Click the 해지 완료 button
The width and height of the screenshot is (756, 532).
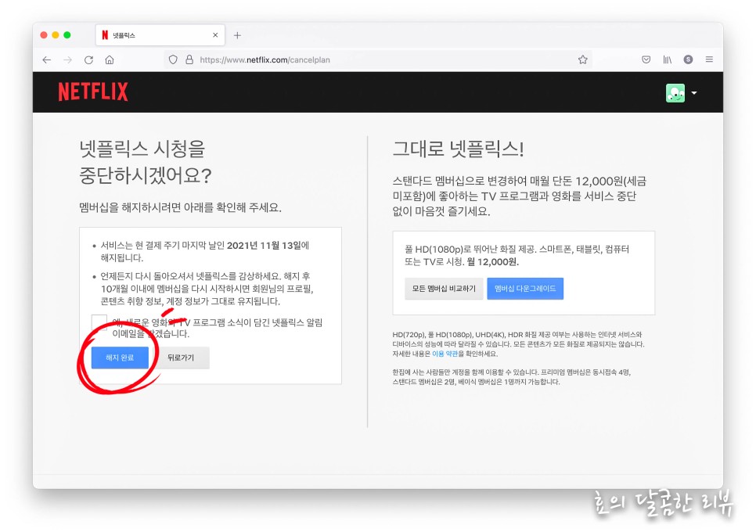120,358
